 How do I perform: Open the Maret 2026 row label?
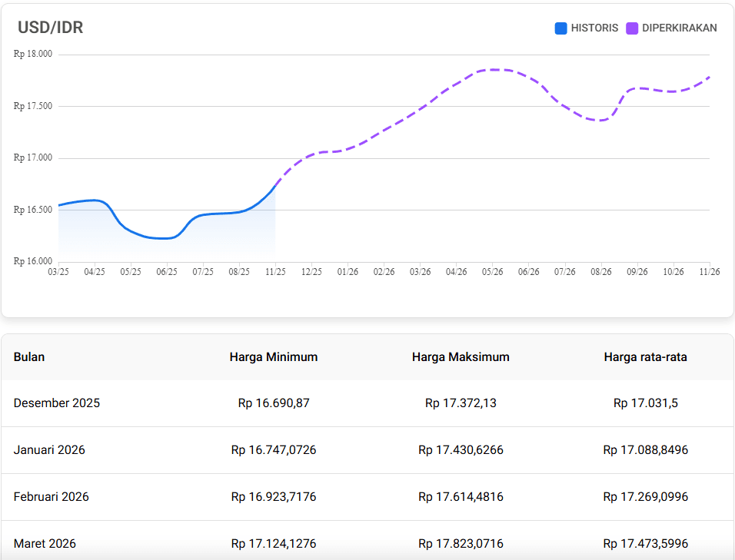(45, 544)
